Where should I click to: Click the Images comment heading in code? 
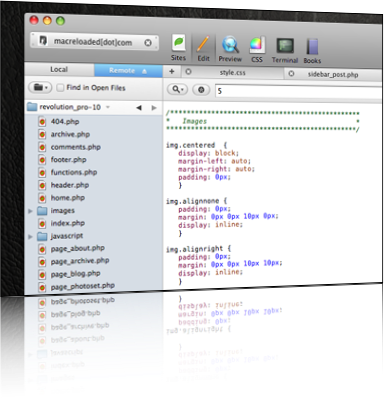coord(194,121)
